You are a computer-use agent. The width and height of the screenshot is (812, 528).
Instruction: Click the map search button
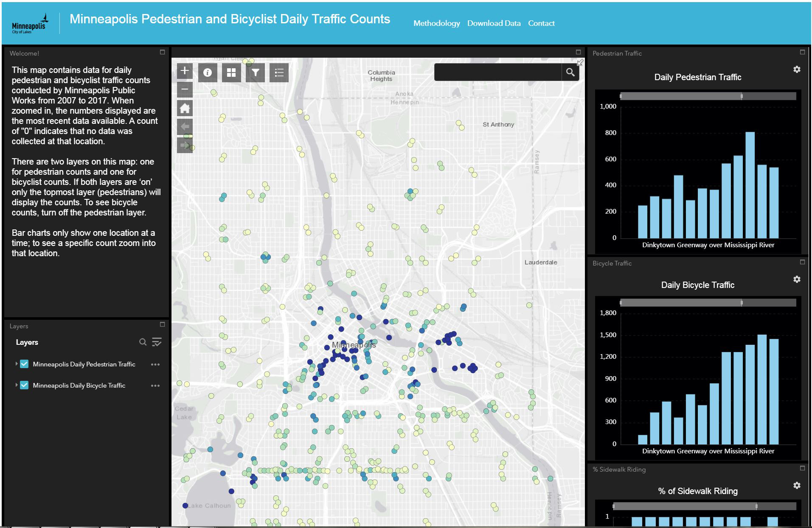click(x=571, y=72)
